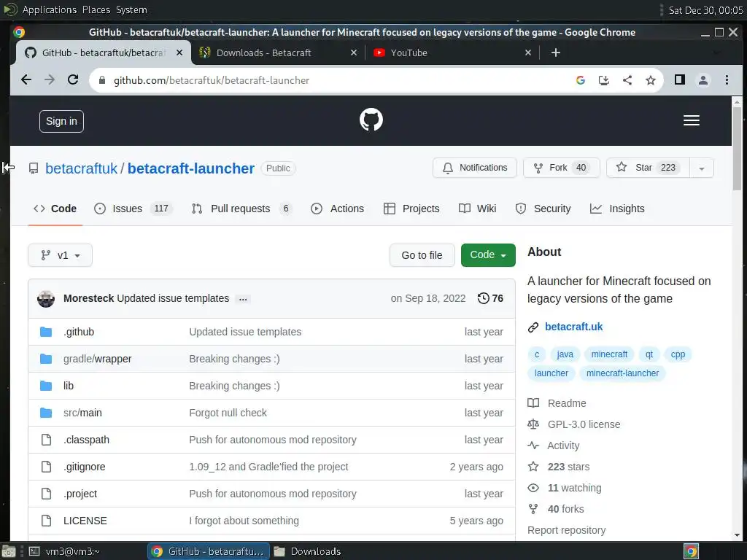
Task: Switch to the Code tab
Action: (55, 209)
